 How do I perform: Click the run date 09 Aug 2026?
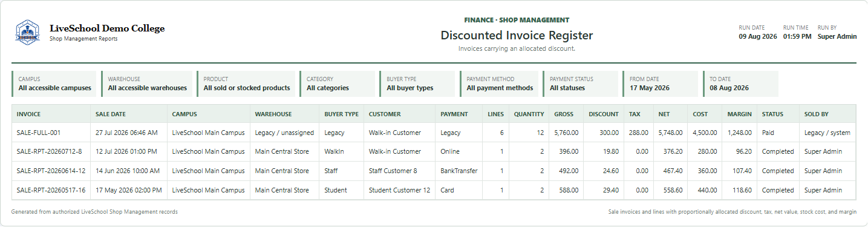point(757,36)
